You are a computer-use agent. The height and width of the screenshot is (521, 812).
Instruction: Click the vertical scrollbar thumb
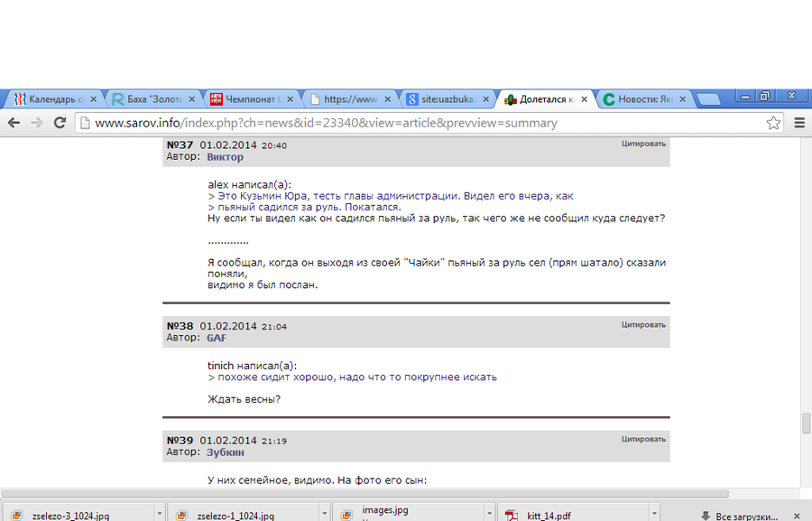(x=806, y=423)
